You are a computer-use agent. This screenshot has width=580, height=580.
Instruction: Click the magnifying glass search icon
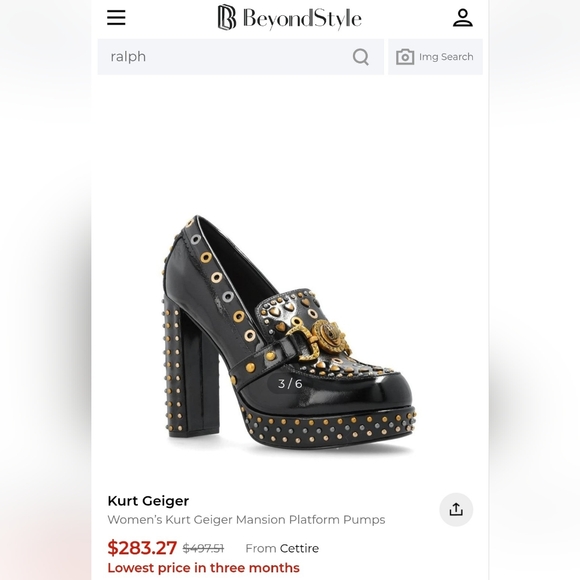pos(361,57)
